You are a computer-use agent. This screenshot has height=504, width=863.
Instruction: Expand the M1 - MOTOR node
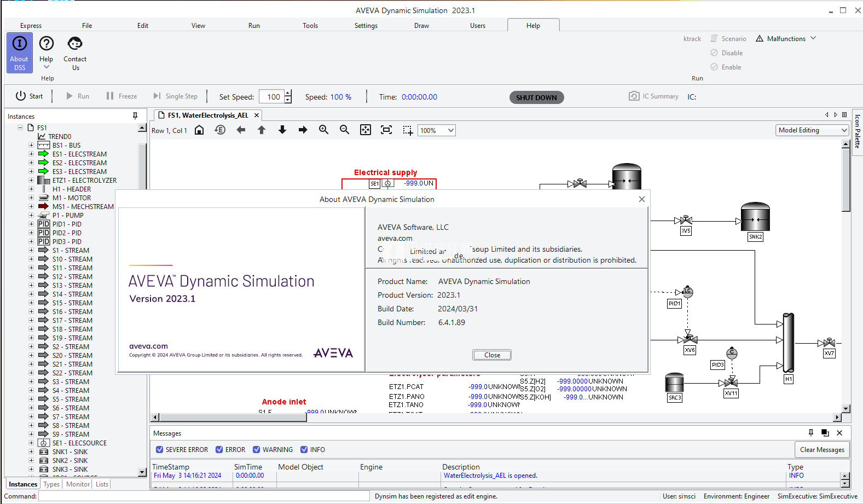click(x=31, y=198)
